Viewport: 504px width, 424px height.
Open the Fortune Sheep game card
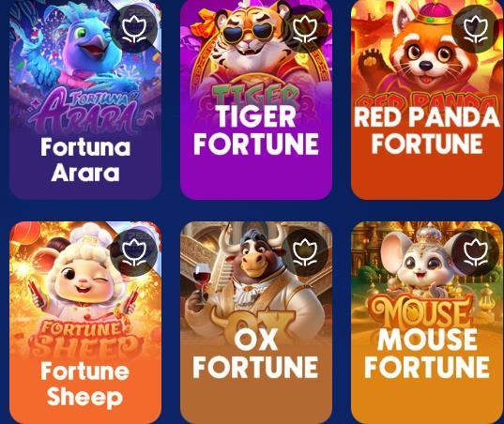pyautogui.click(x=85, y=323)
